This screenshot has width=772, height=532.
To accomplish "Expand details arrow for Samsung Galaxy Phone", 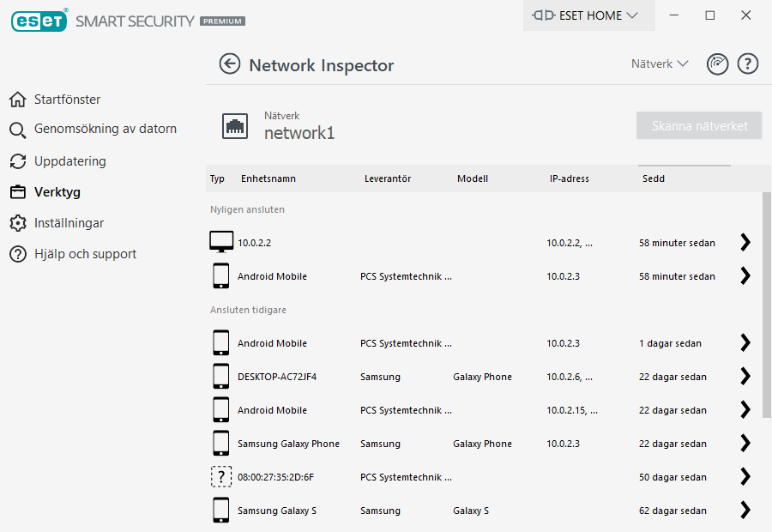I will coord(745,444).
